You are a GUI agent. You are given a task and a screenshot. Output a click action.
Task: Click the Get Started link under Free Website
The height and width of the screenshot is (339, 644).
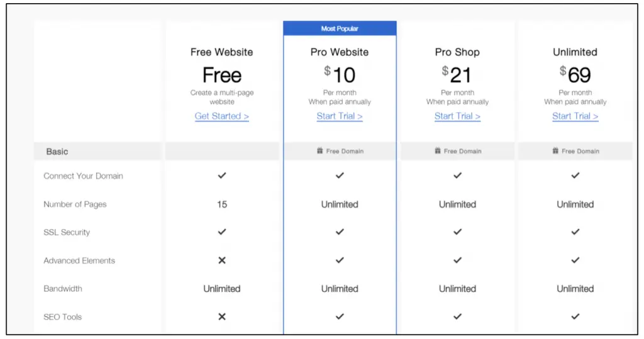(222, 116)
